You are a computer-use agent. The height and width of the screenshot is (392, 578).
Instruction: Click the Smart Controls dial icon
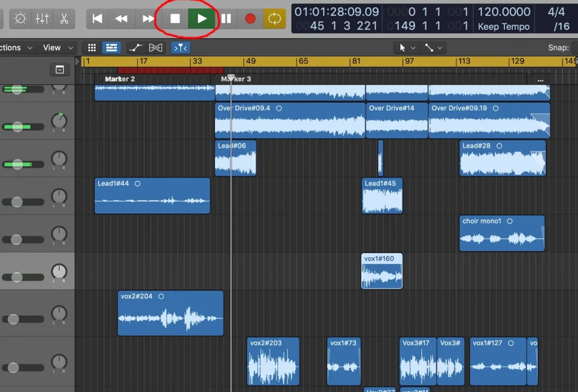click(21, 19)
